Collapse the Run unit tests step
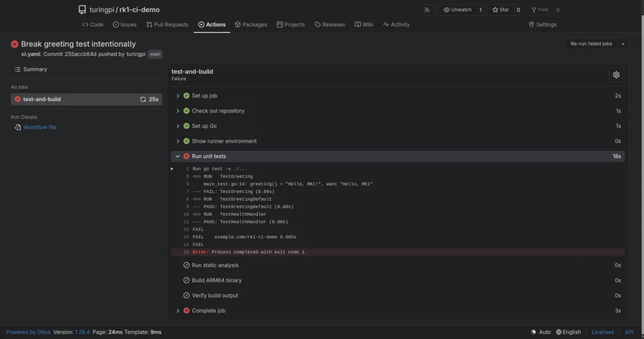The height and width of the screenshot is (339, 644). pos(178,157)
